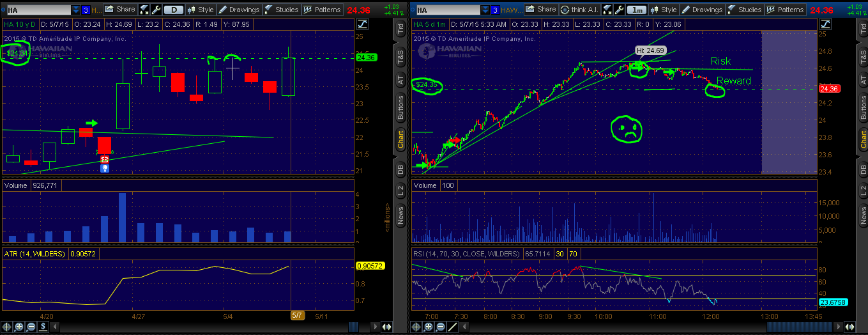Open blue link color box 3 in left chart
Viewport: 868px width, 335px height.
tap(86, 10)
